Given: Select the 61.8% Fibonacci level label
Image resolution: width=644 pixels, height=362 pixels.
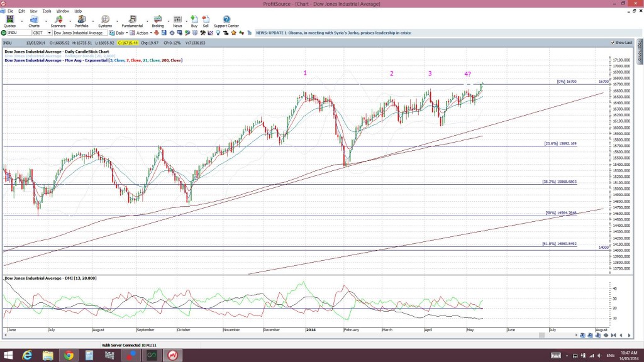Looking at the screenshot, I should point(559,243).
